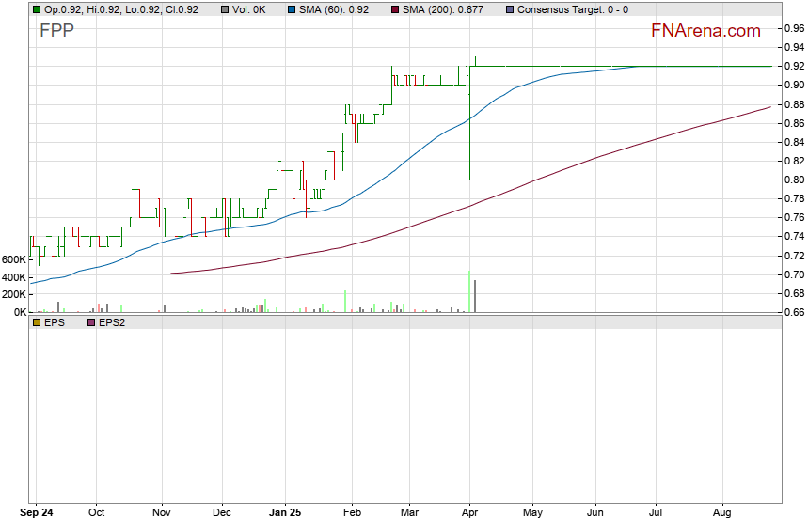Click the Consensus Target legend square
Viewport: 808px width, 532px height.
[510, 9]
